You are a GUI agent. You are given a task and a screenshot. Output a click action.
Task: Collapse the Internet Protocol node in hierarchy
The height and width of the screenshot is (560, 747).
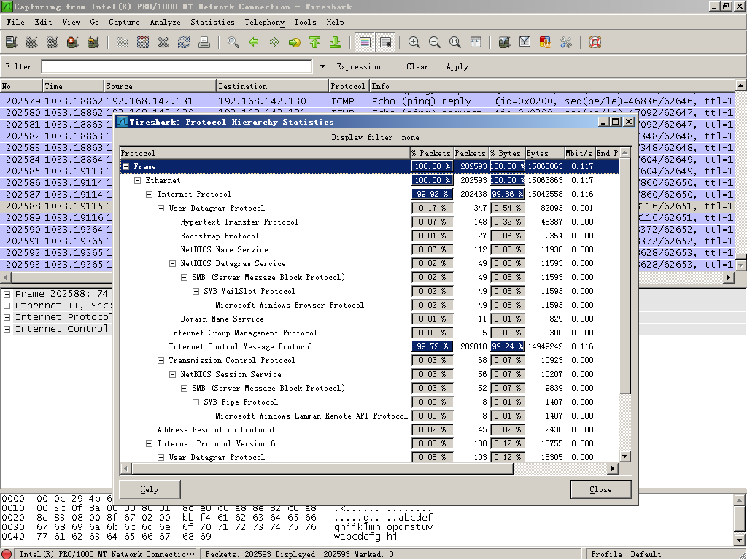point(149,194)
